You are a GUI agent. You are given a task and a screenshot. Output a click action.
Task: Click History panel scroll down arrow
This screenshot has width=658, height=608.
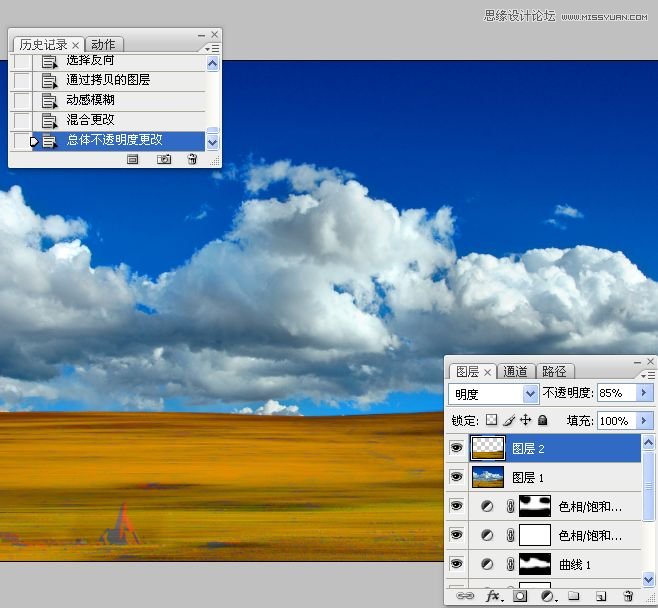click(213, 142)
